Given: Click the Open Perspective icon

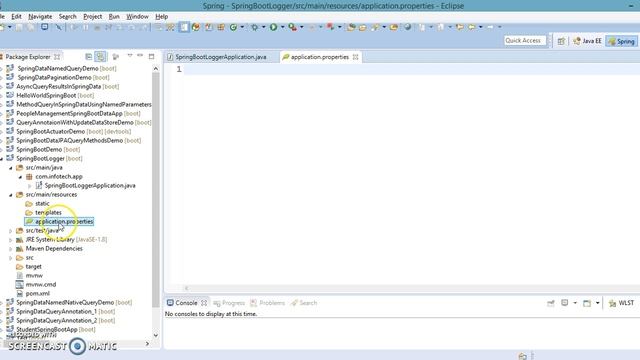Looking at the screenshot, I should (x=561, y=41).
